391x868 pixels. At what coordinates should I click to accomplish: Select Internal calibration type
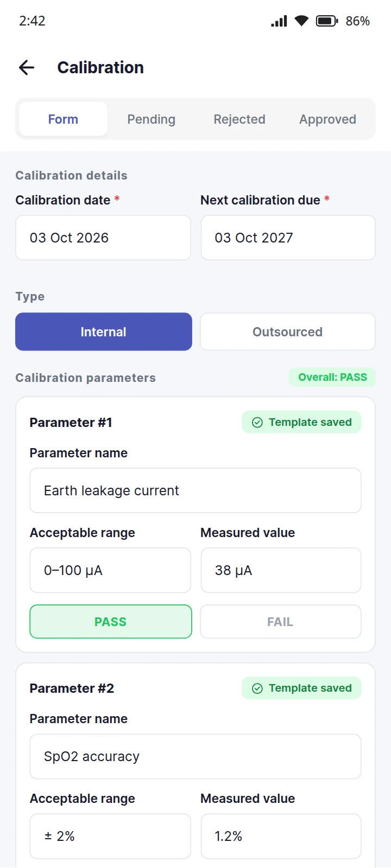[104, 331]
